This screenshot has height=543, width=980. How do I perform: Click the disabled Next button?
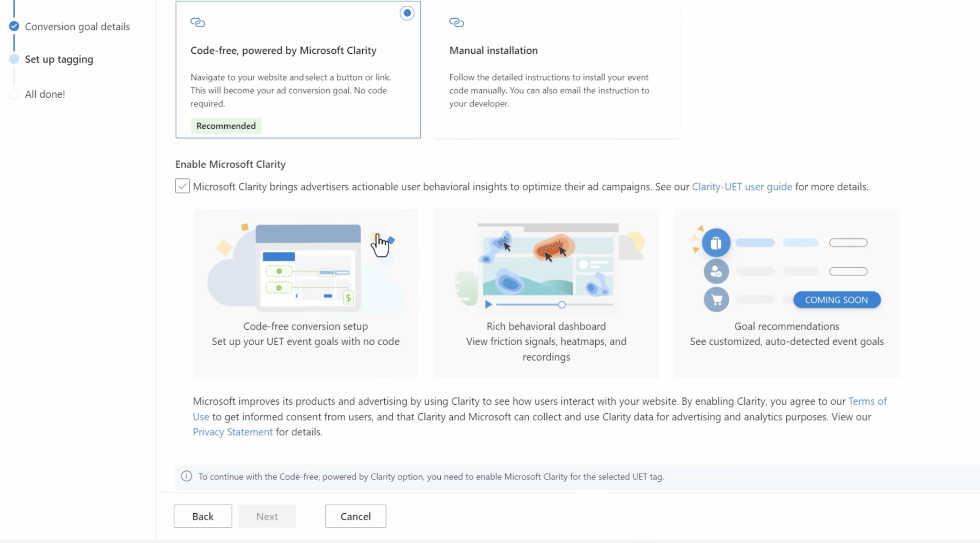point(267,516)
